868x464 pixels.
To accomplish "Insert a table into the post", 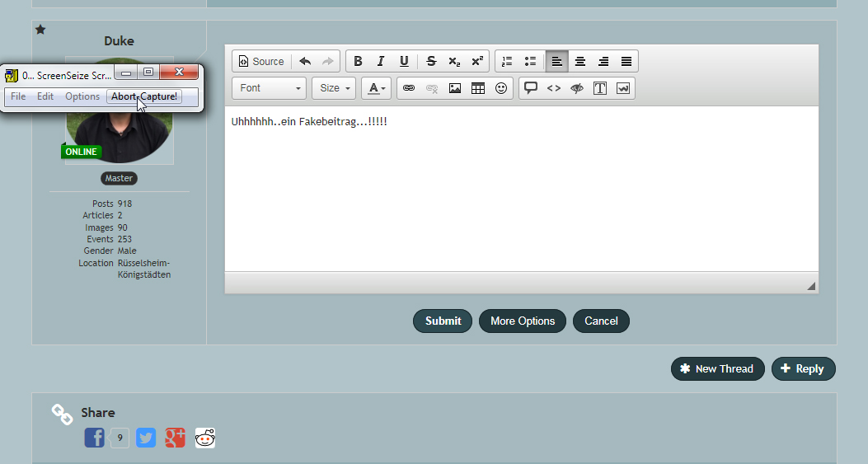I will (x=478, y=88).
